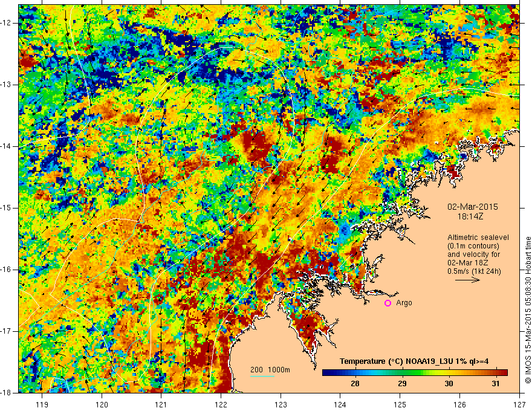Click the 'Altimetric sealevel' legend text
This screenshot has width=532, height=411.
click(478, 238)
